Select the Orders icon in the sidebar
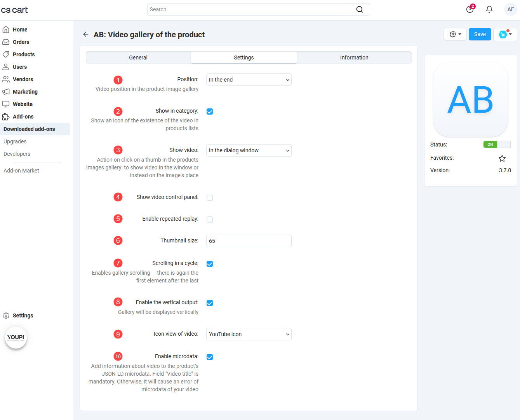Image resolution: width=520 pixels, height=420 pixels. [x=6, y=42]
